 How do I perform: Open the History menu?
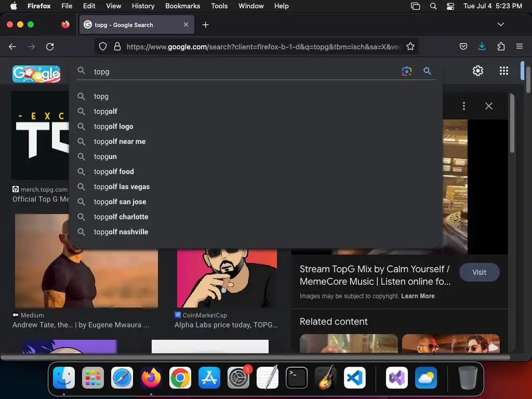point(143,6)
